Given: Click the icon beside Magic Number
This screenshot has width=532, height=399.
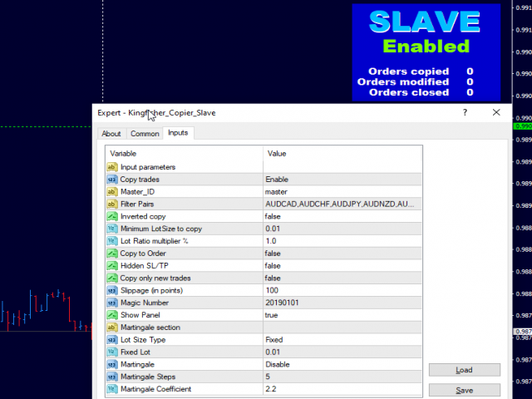Looking at the screenshot, I should [x=112, y=303].
